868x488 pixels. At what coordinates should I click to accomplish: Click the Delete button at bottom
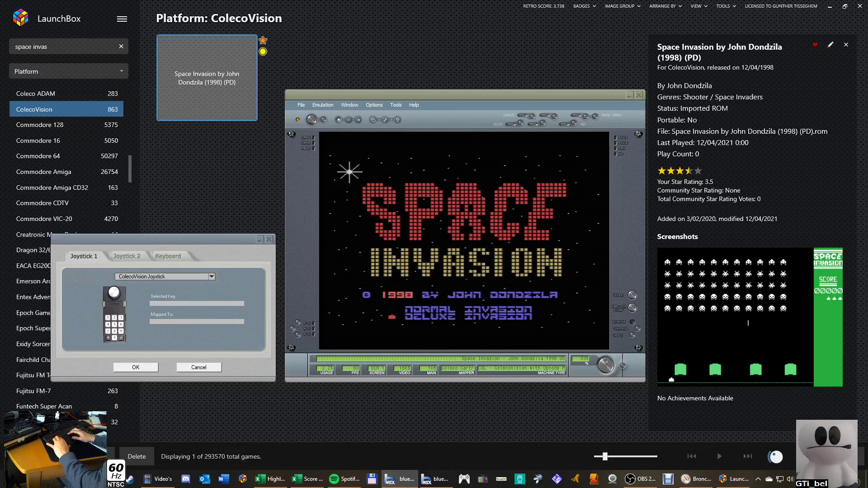[x=137, y=456]
